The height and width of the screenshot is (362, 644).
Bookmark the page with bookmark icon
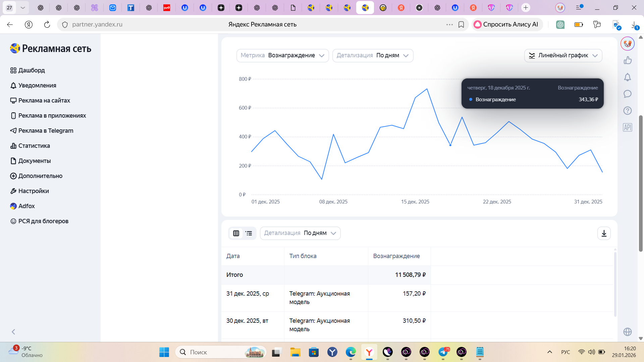[x=461, y=24]
